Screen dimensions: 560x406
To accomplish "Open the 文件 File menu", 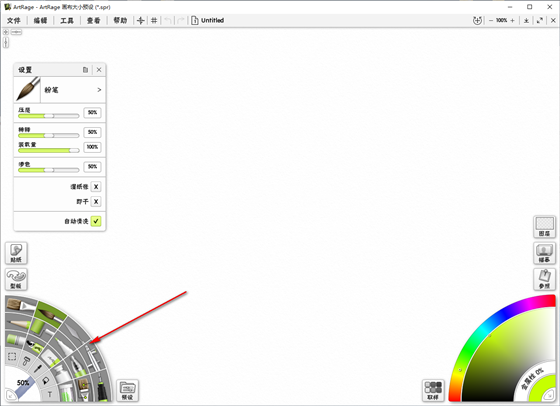I will pyautogui.click(x=14, y=20).
